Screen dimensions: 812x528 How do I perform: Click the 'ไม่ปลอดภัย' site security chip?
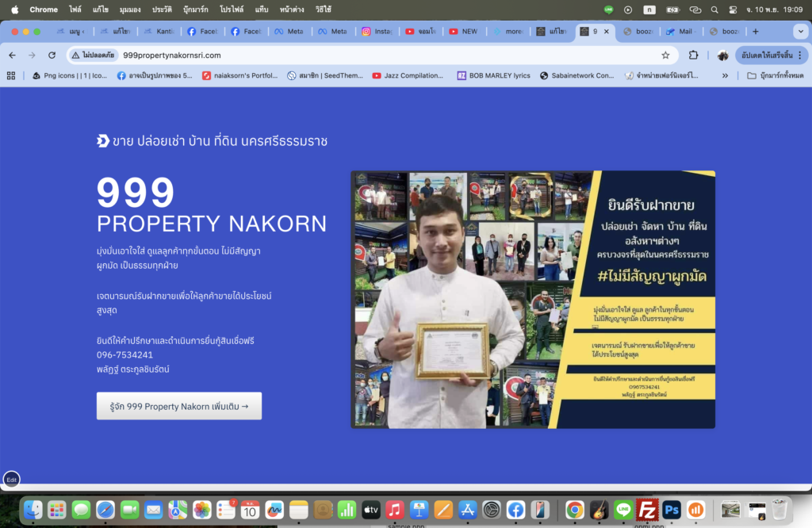tap(93, 55)
